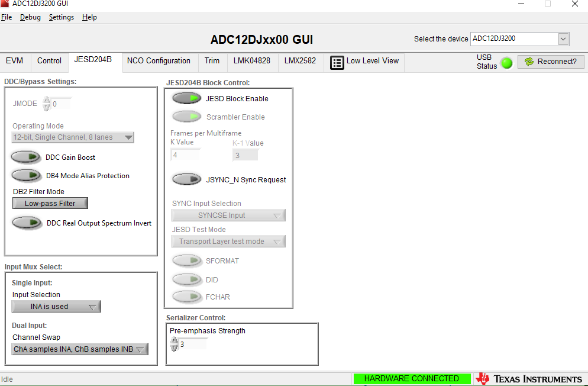The height and width of the screenshot is (386, 588).
Task: Click the Pre-emphasis Strength stepper arrows
Action: click(174, 344)
